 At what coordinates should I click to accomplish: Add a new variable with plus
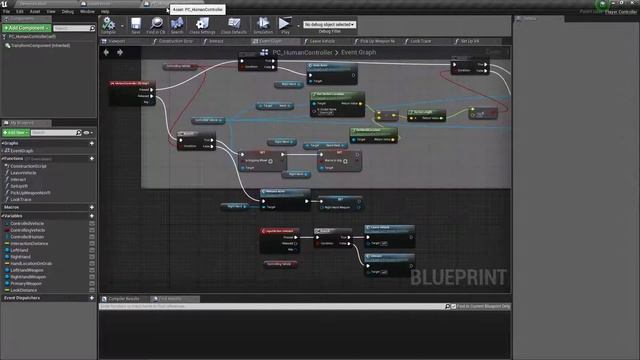click(x=91, y=216)
